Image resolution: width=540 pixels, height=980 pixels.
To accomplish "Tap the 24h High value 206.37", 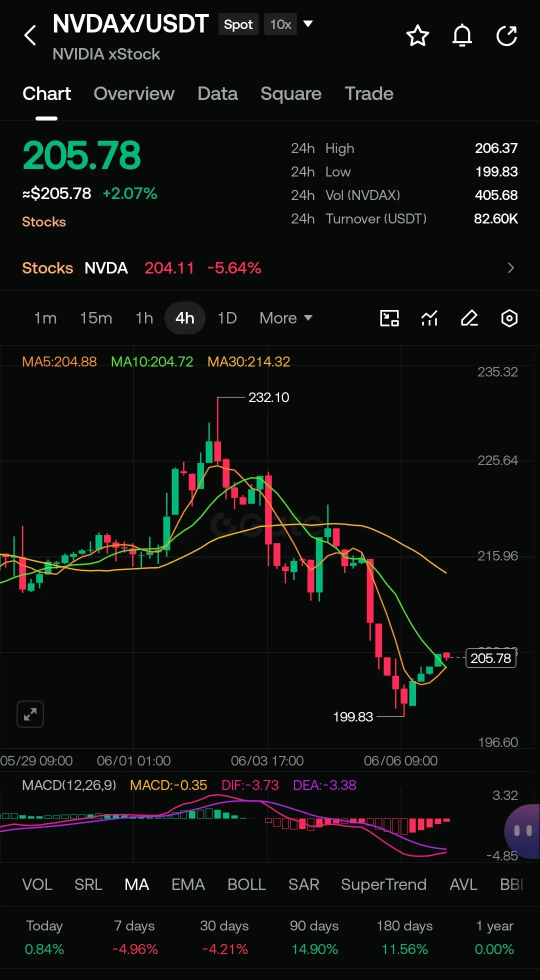I will click(496, 148).
